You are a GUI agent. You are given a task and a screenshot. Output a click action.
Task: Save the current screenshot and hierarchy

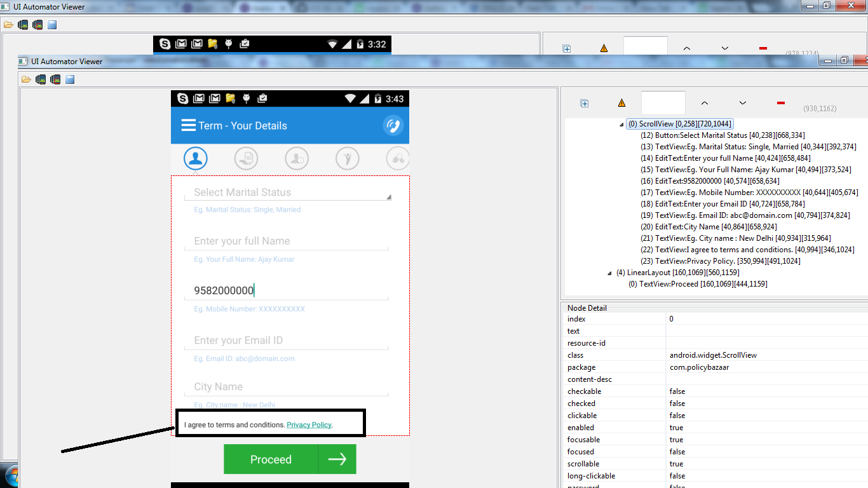coord(69,79)
